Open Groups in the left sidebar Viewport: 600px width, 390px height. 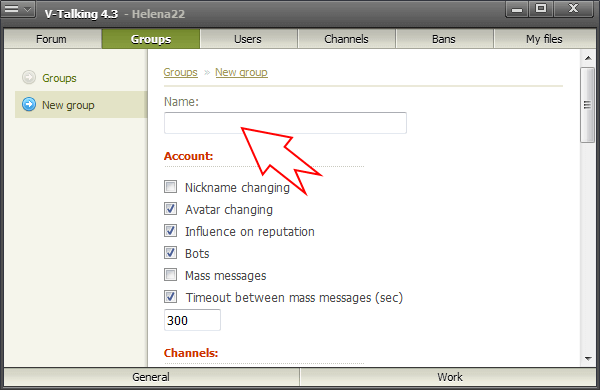[59, 78]
